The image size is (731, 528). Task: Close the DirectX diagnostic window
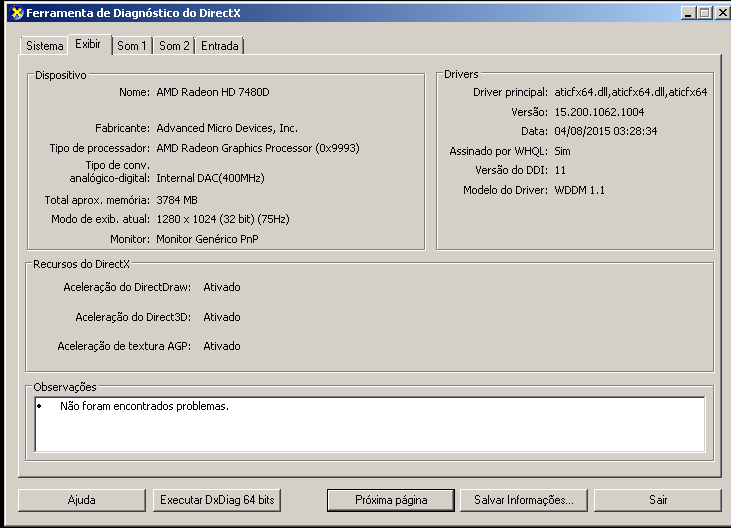[x=723, y=13]
